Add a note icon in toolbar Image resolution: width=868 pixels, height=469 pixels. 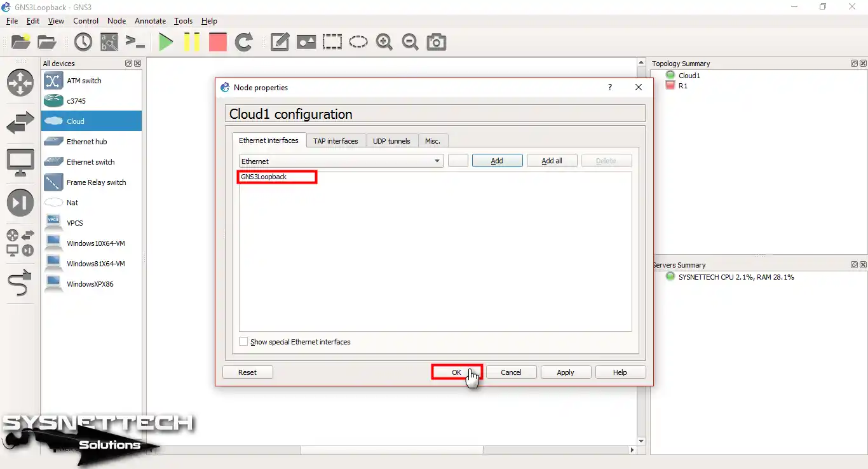click(280, 43)
